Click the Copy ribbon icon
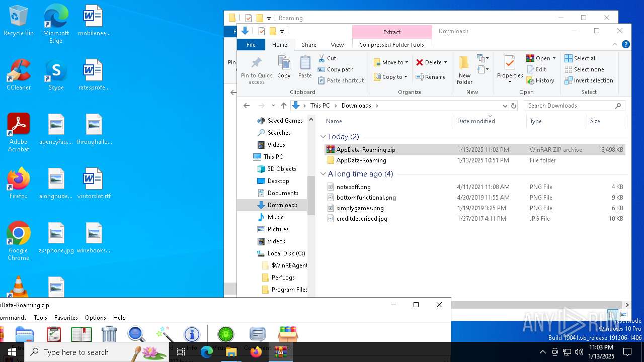644x362 pixels. (284, 67)
